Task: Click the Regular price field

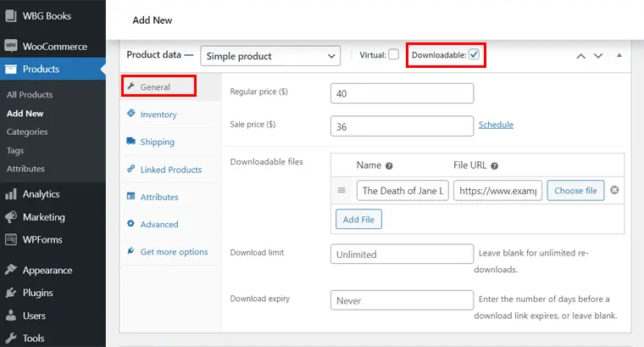Action: click(x=402, y=93)
